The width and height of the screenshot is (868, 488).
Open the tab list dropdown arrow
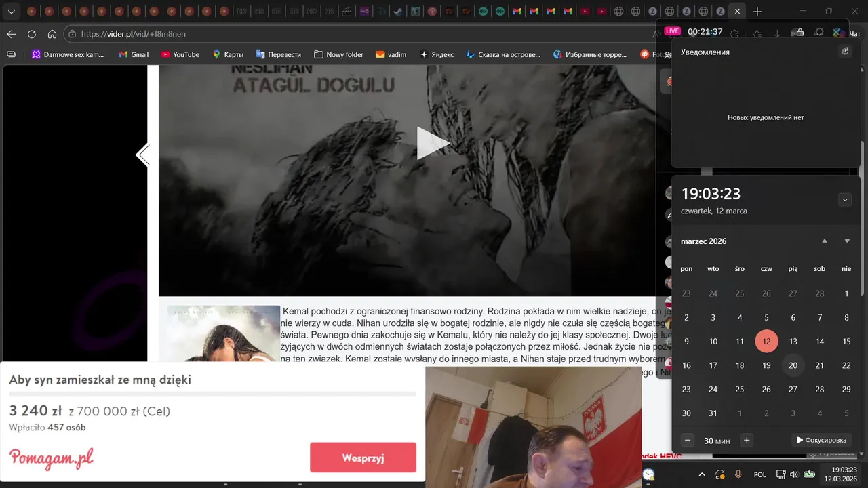pyautogui.click(x=11, y=12)
